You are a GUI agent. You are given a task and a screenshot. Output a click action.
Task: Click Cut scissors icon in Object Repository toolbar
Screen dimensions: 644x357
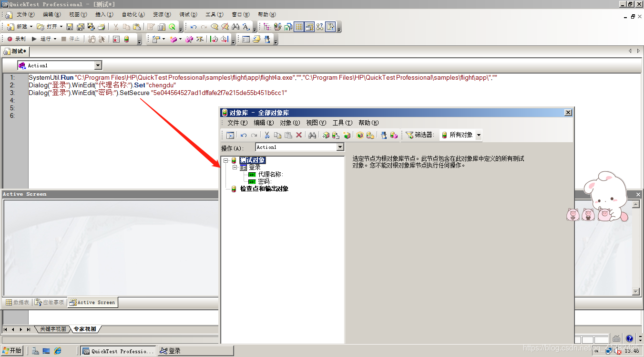point(266,135)
